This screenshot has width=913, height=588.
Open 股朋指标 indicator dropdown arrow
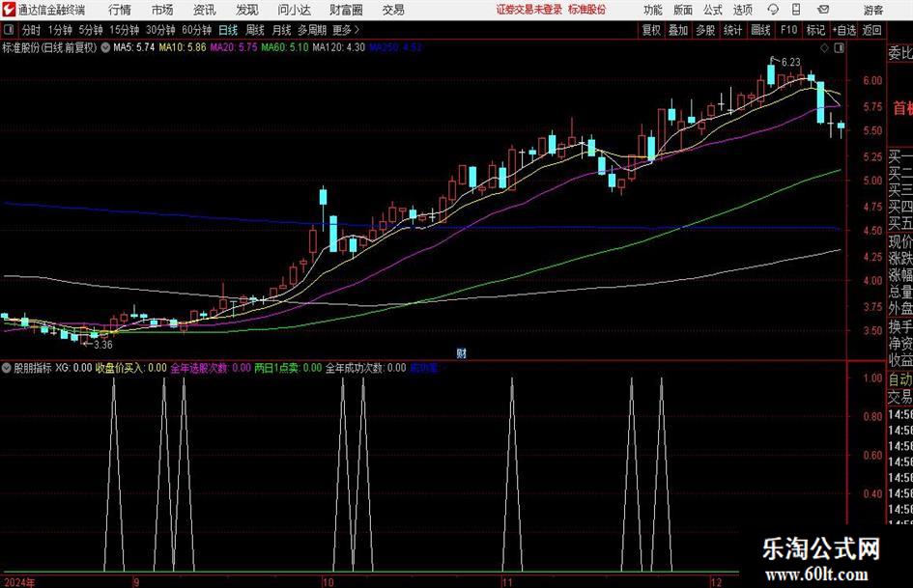coord(7,367)
